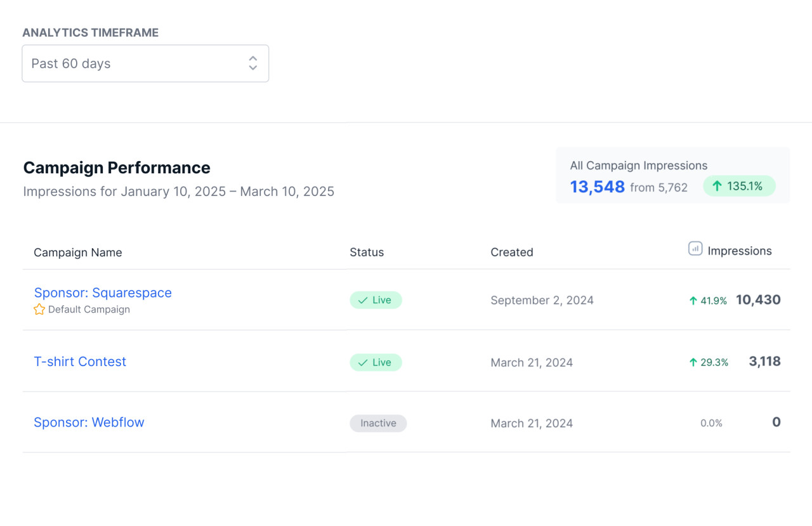The height and width of the screenshot is (526, 812).
Task: Open the Sponsor: Squarespace campaign
Action: tap(103, 293)
